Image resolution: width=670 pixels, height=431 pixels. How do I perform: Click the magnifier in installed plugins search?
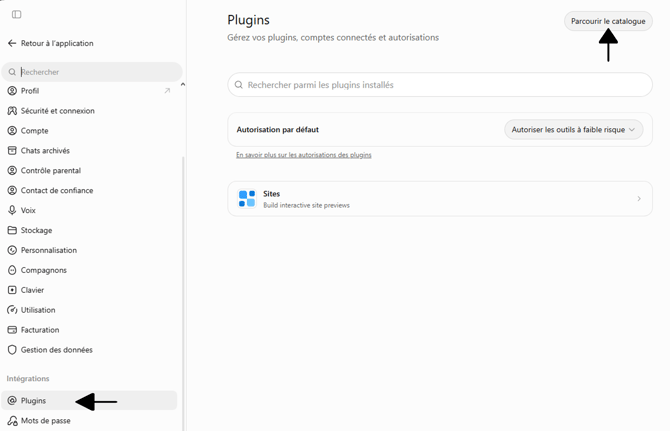pos(239,85)
